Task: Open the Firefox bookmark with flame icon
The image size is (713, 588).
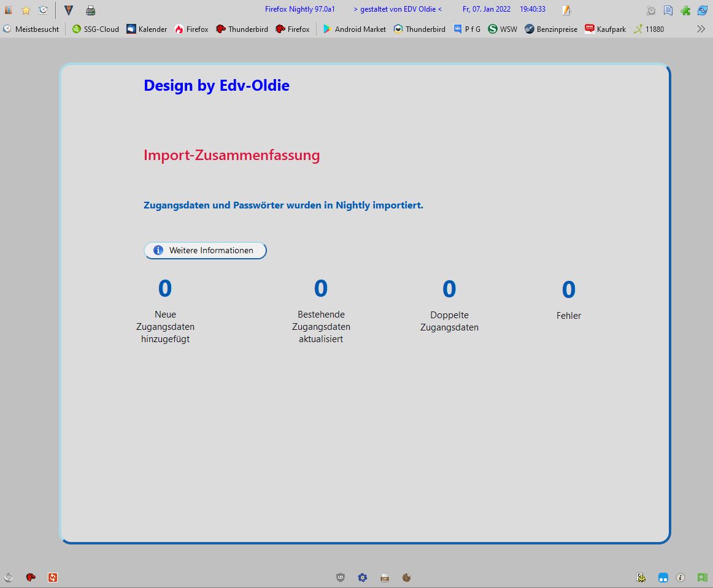Action: [191, 29]
